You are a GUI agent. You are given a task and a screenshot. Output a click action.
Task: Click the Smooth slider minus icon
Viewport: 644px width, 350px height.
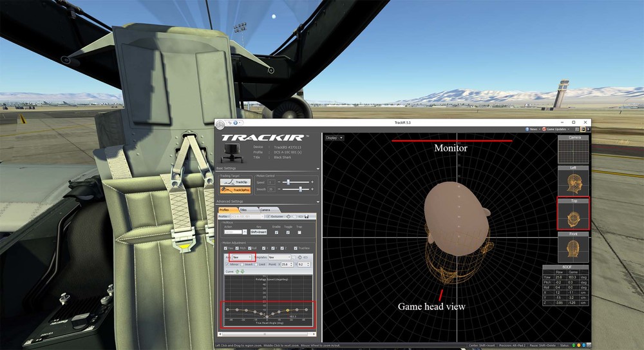[279, 190]
